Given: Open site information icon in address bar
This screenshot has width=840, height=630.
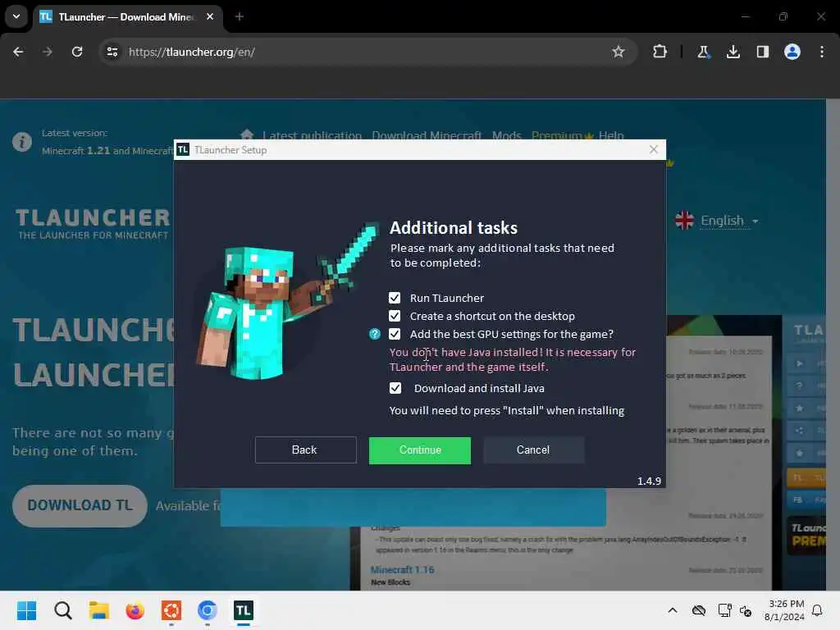Looking at the screenshot, I should (x=112, y=52).
